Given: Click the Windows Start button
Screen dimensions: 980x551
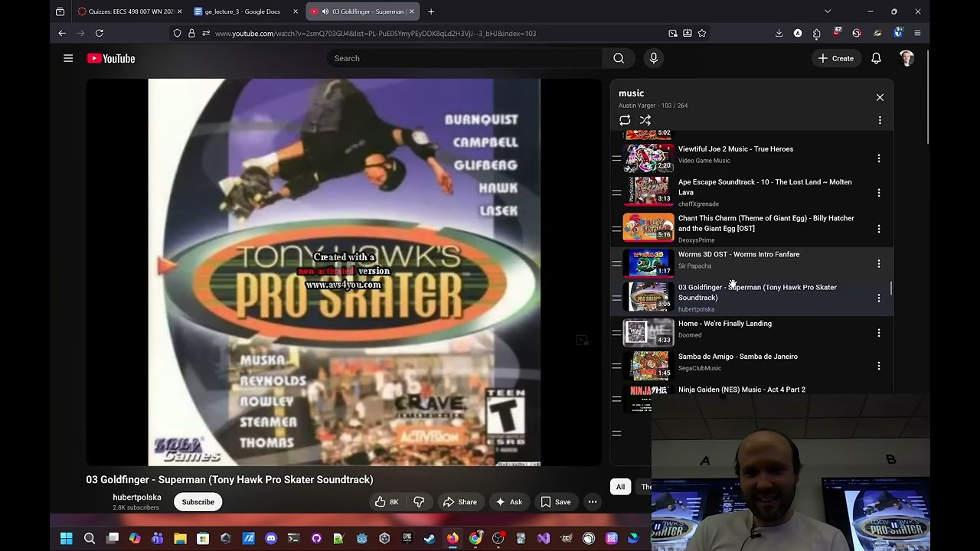Looking at the screenshot, I should click(67, 539).
